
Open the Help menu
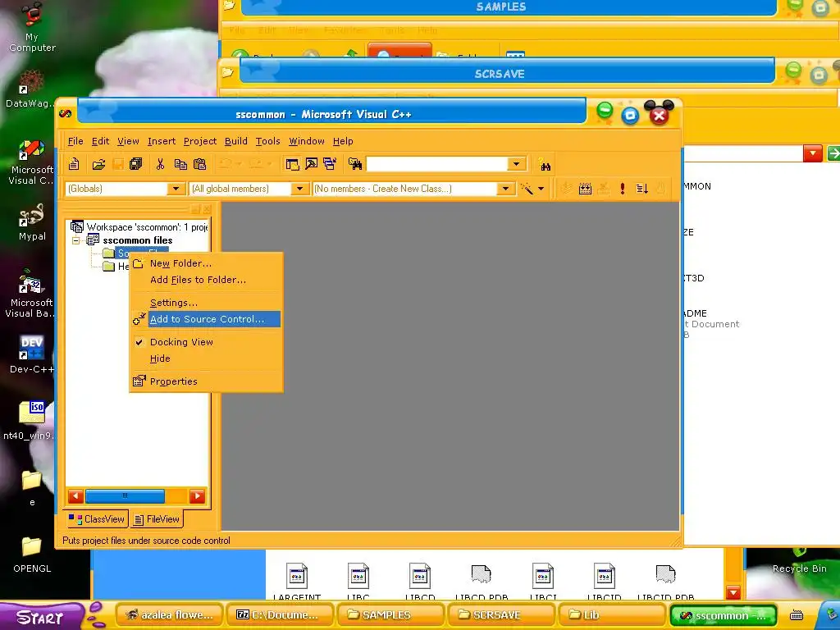[343, 141]
